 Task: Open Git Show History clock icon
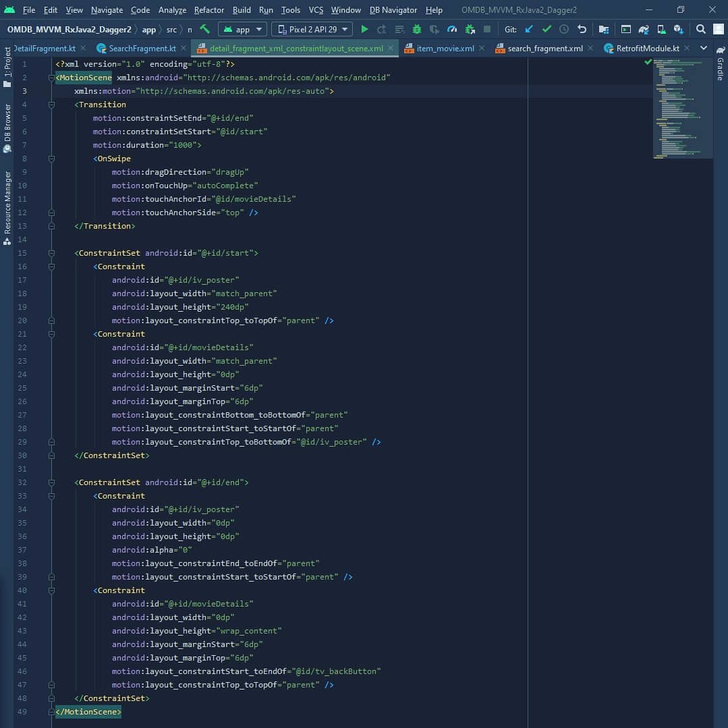[x=563, y=29]
